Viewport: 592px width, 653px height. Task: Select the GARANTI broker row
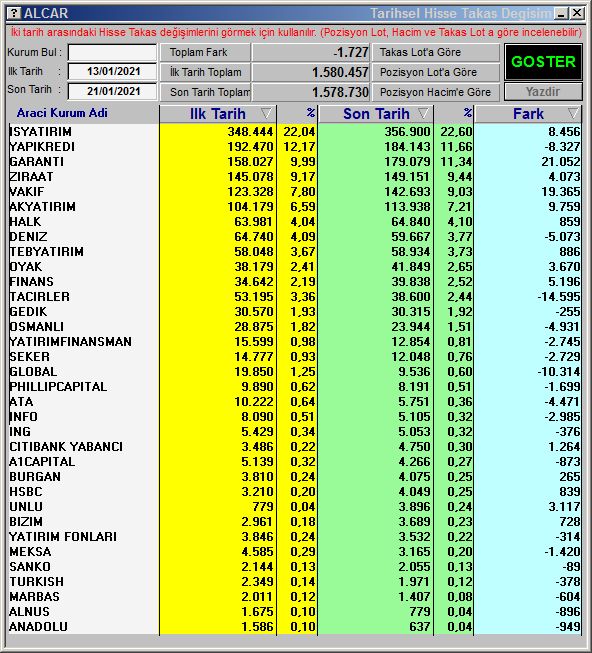click(294, 162)
